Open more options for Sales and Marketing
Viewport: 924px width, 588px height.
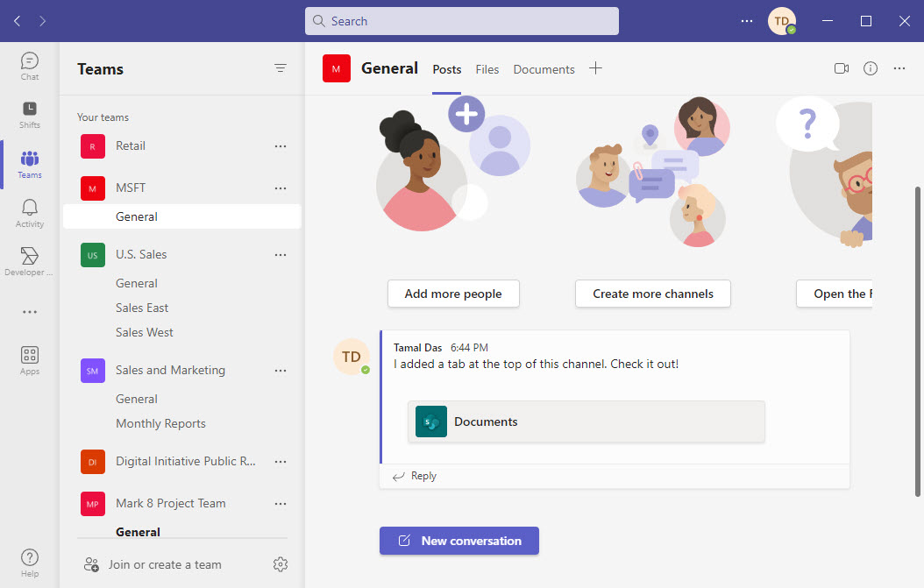(x=281, y=371)
